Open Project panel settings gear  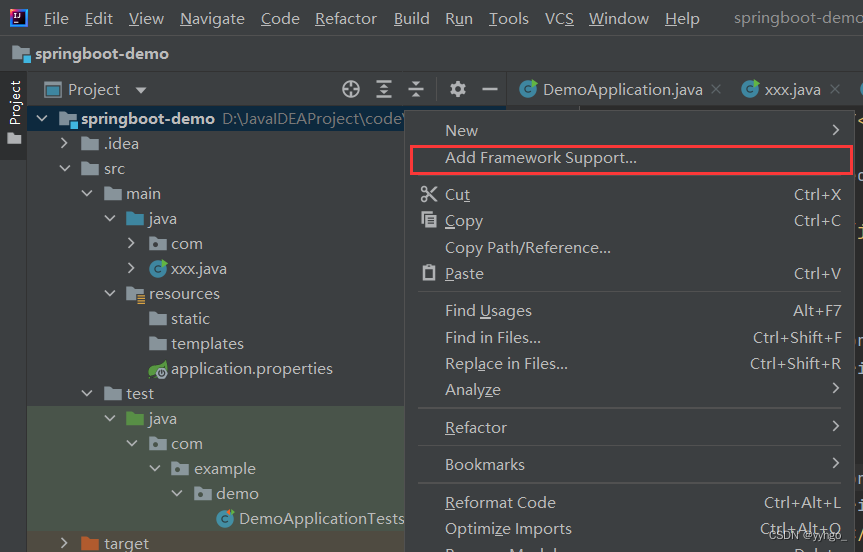click(x=458, y=89)
